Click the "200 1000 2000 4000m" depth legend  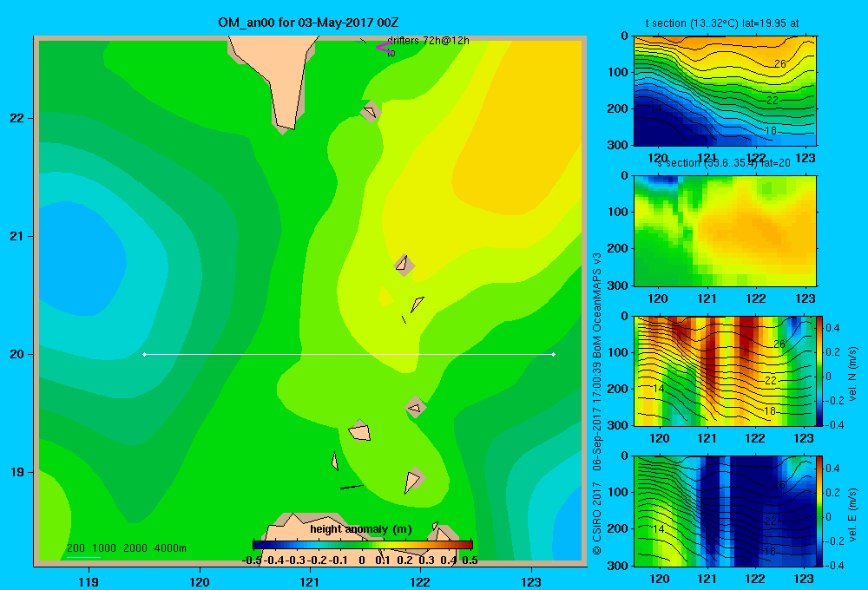(x=126, y=548)
